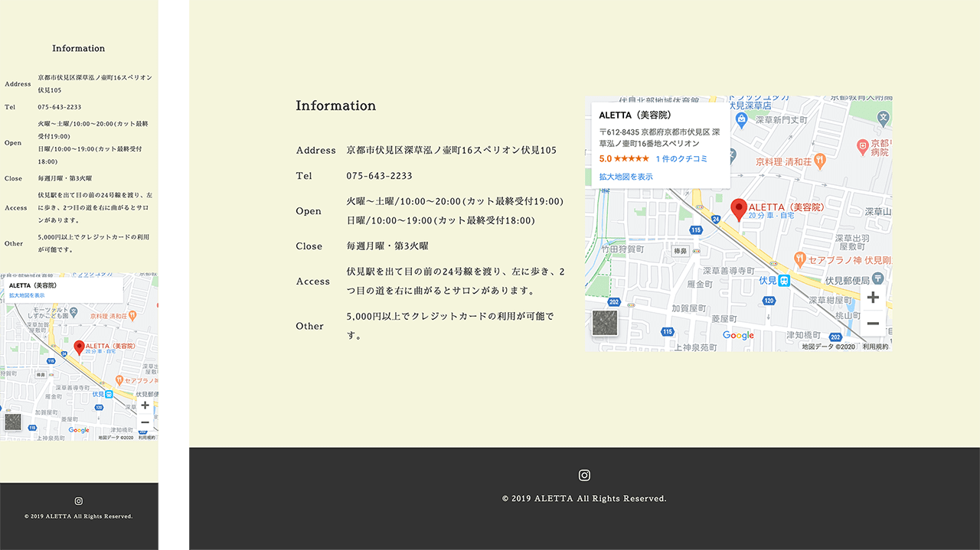Toggle satellite view on the sidebar map

(12, 422)
